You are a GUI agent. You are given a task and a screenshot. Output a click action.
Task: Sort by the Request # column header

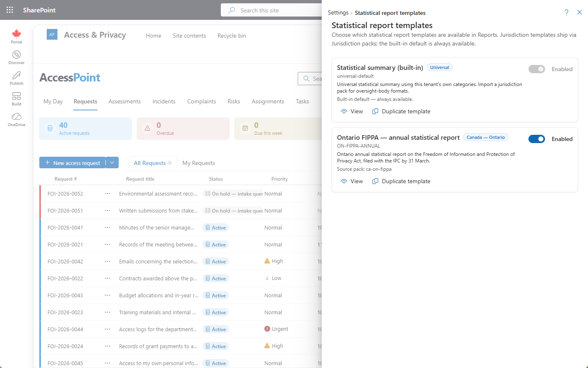point(66,179)
